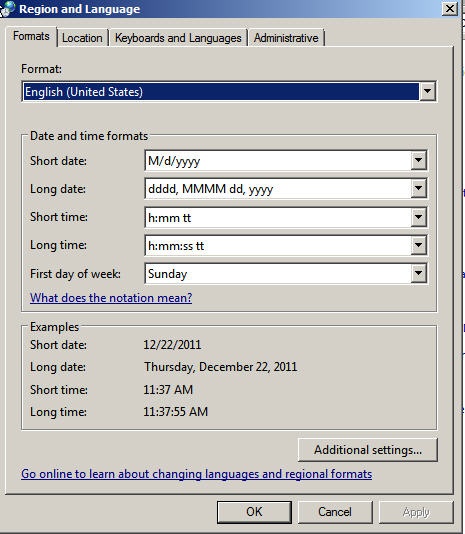Select the Administrative tab
This screenshot has width=465, height=534.
pyautogui.click(x=286, y=38)
